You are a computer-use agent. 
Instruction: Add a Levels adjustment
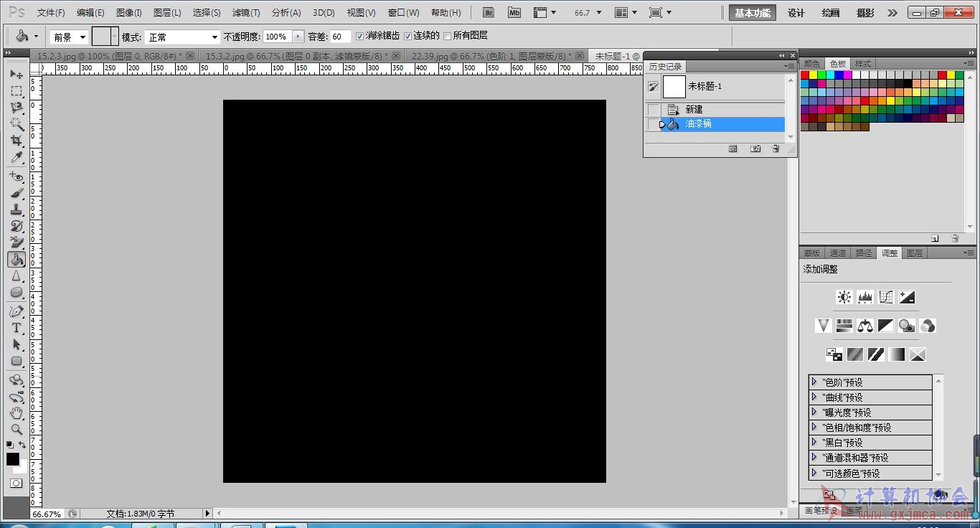click(x=864, y=297)
